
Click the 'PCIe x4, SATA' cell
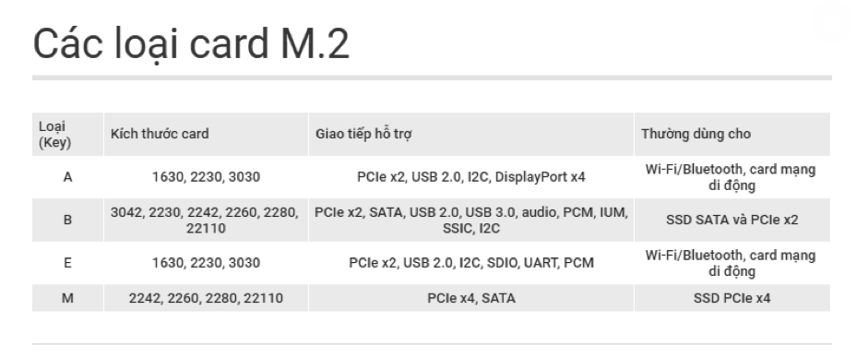click(471, 298)
